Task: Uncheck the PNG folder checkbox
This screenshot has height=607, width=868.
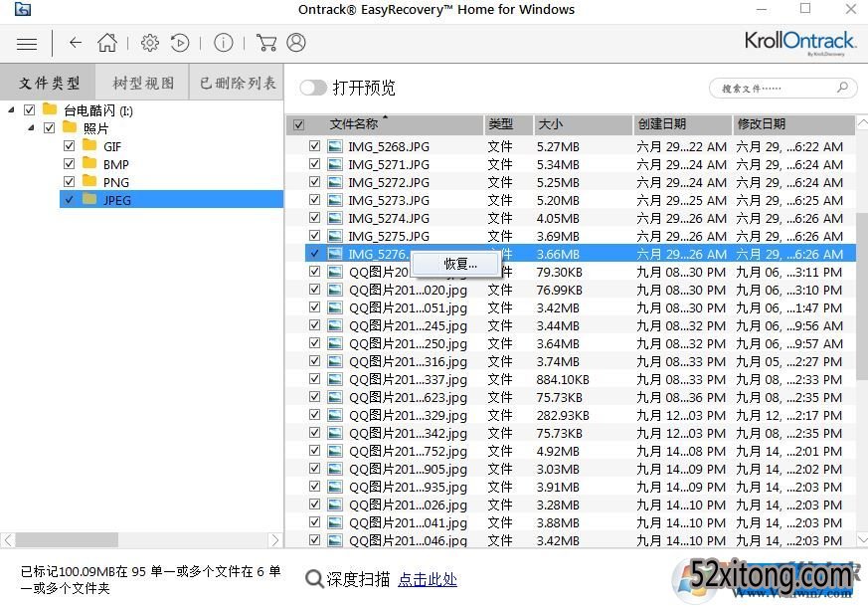Action: [x=70, y=182]
